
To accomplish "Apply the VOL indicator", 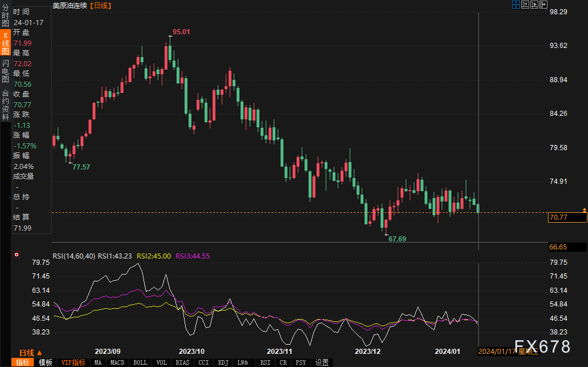I will (162, 362).
